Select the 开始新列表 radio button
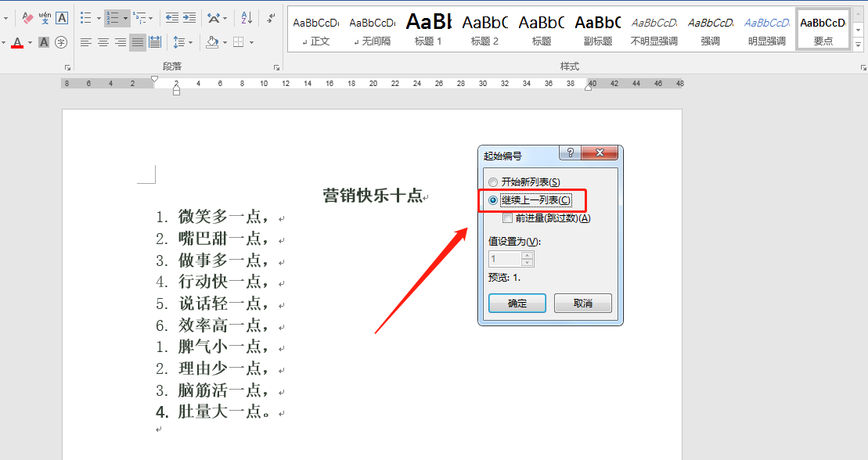 coord(493,182)
